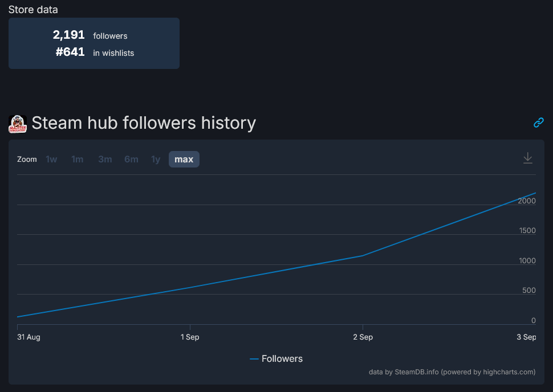553x392 pixels.
Task: Click the 2,191 followers count
Action: click(x=69, y=35)
